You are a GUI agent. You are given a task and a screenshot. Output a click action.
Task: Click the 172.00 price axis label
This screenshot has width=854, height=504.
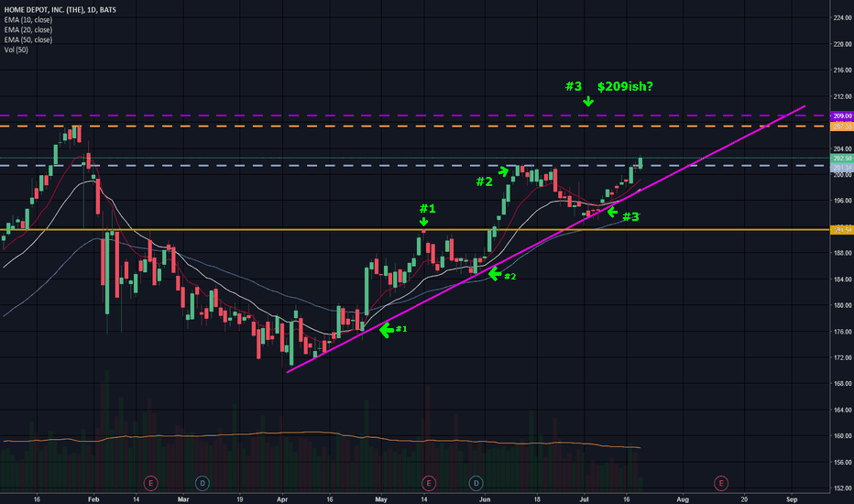point(842,358)
